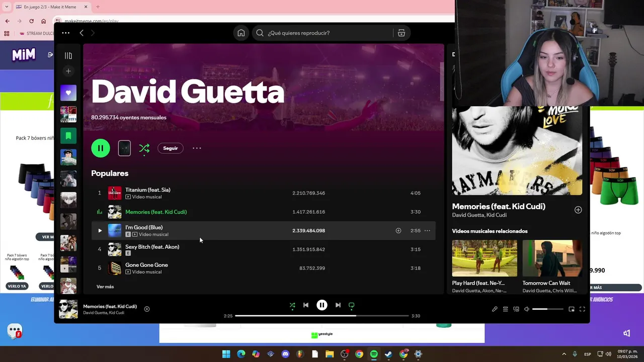Add current song via plus in bottom bar
This screenshot has height=362, width=644.
tap(147, 309)
